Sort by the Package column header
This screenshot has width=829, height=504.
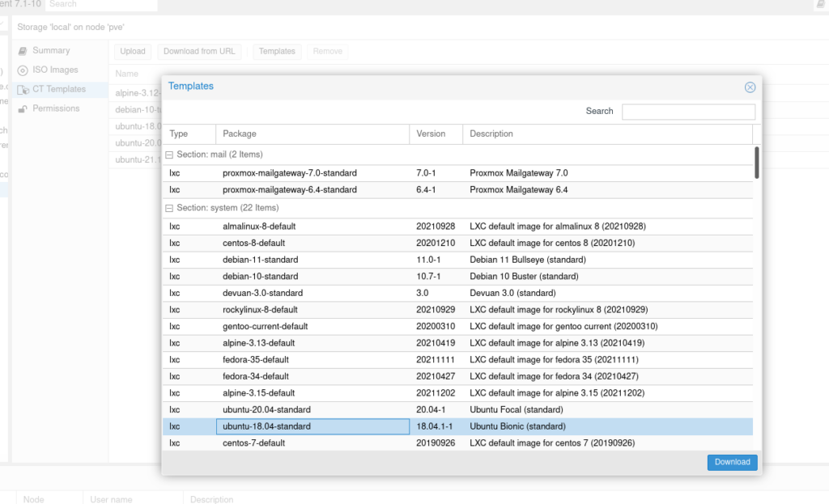tap(312, 134)
